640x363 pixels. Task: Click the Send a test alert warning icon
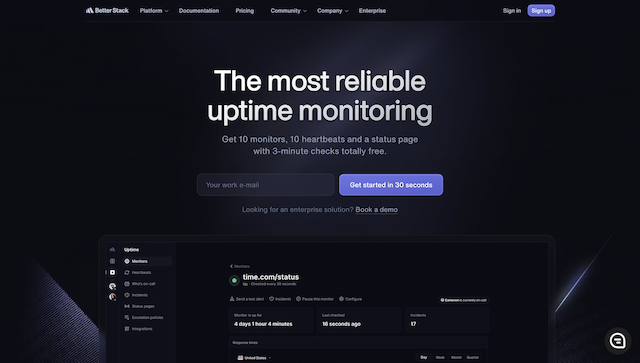(232, 299)
